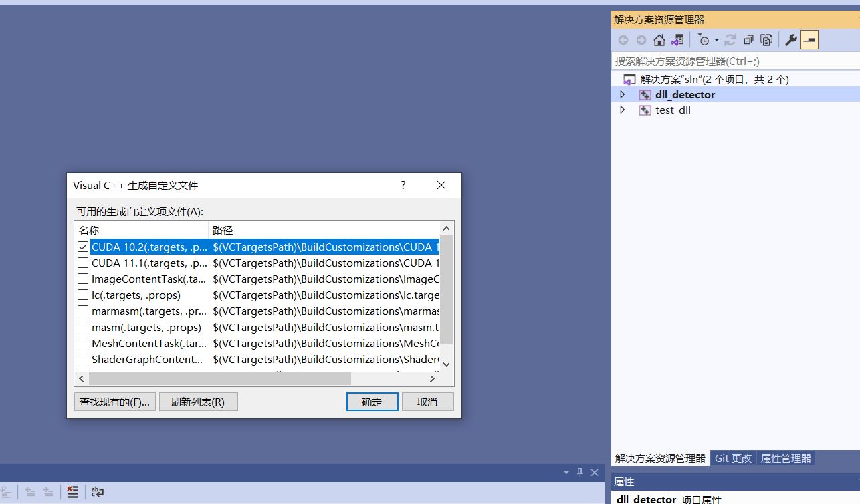The width and height of the screenshot is (860, 504).
Task: Select the CUDA 11.1 row name
Action: coord(149,263)
